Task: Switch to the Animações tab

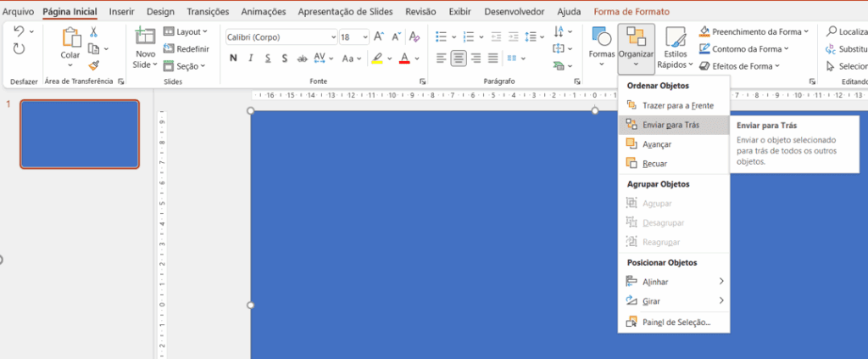Action: [x=264, y=12]
